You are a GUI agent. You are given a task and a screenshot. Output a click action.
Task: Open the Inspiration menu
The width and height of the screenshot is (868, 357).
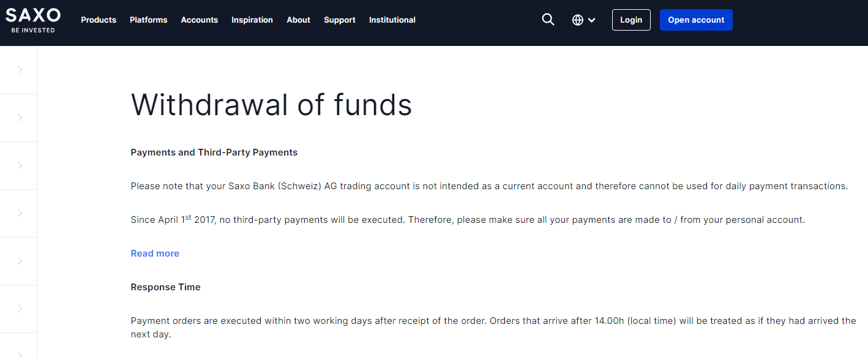[252, 20]
